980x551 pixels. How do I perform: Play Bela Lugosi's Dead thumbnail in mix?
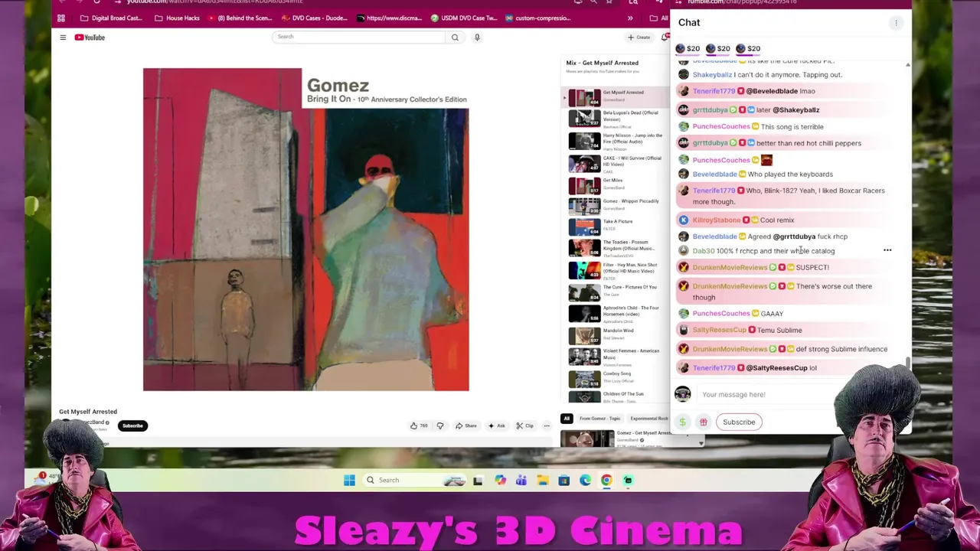[x=584, y=119]
